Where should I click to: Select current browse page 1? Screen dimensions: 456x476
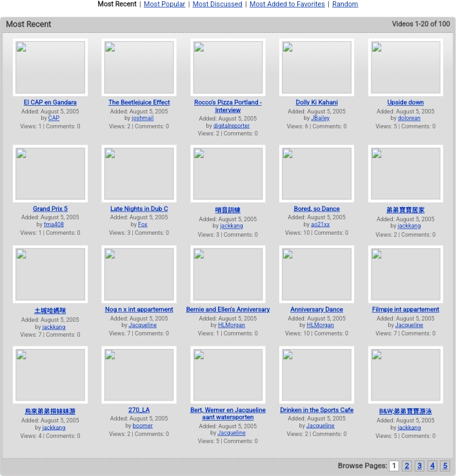tap(394, 466)
